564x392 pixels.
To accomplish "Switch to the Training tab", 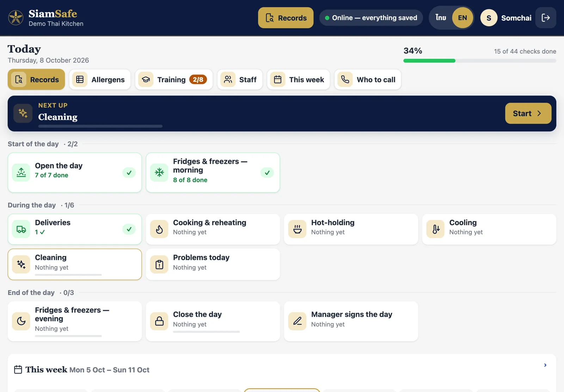I will click(174, 80).
